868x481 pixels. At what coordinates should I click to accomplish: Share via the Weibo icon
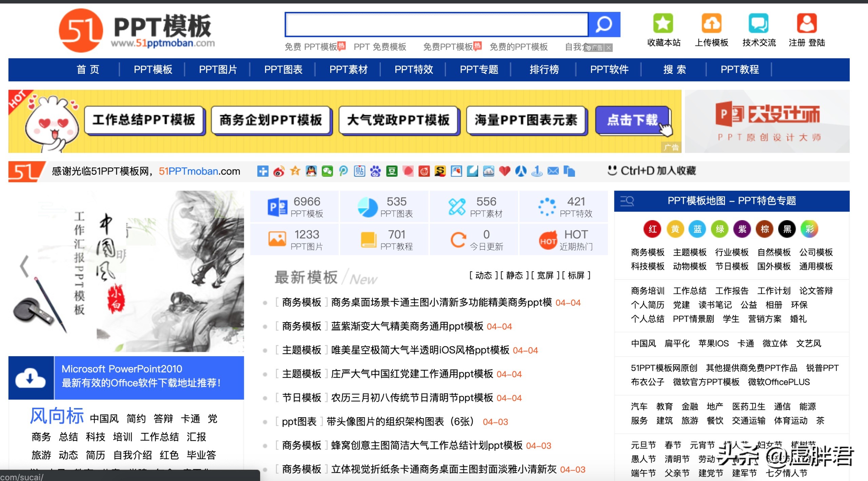coord(279,171)
